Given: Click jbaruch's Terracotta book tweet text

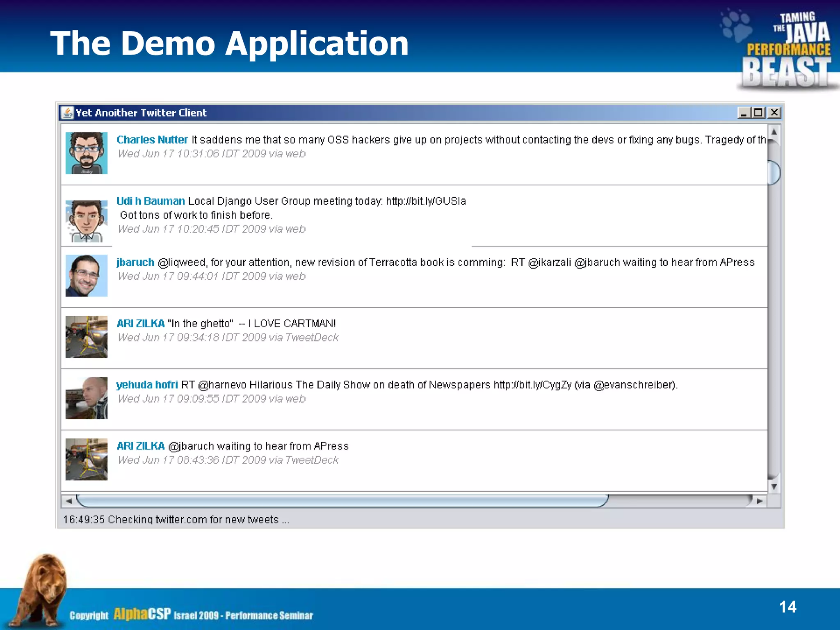Looking at the screenshot, I should (x=456, y=262).
